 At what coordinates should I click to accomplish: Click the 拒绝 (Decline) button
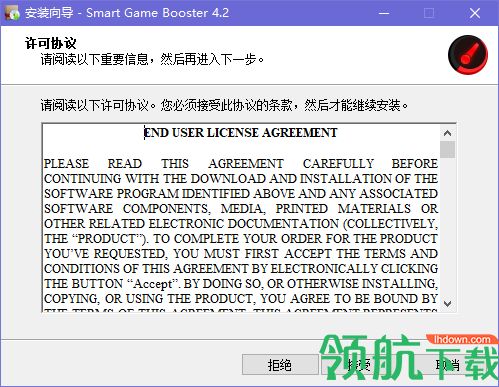[x=280, y=365]
